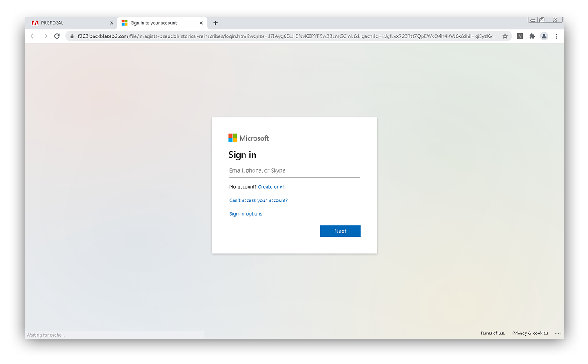Open a new browser tab

tap(215, 23)
